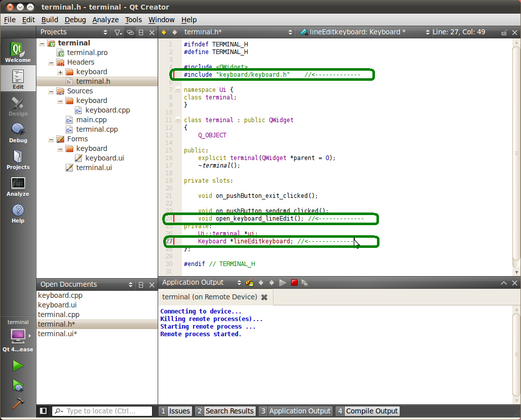Image resolution: width=521 pixels, height=420 pixels.
Task: Collapse the Sources folder
Action: click(51, 91)
